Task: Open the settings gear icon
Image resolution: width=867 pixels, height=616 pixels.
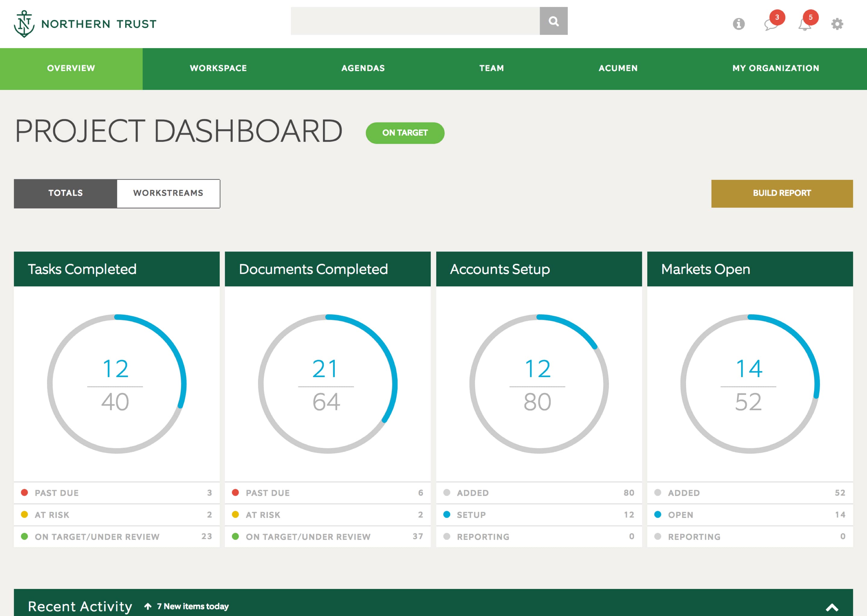Action: pos(837,24)
